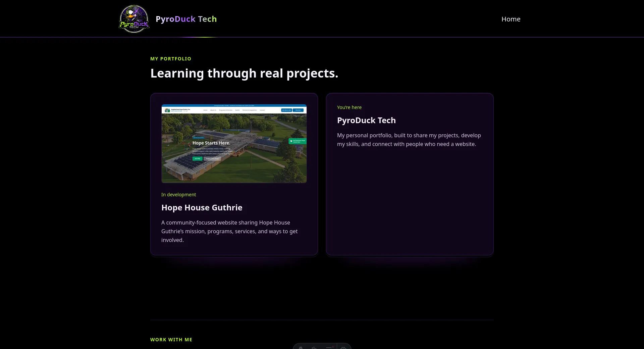
Task: Click the 'You're here' label
Action: (349, 107)
